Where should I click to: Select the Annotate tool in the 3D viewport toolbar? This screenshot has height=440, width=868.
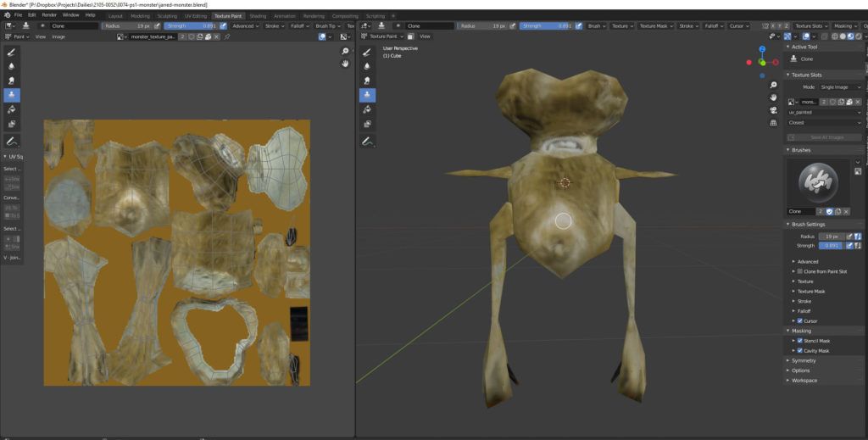367,140
